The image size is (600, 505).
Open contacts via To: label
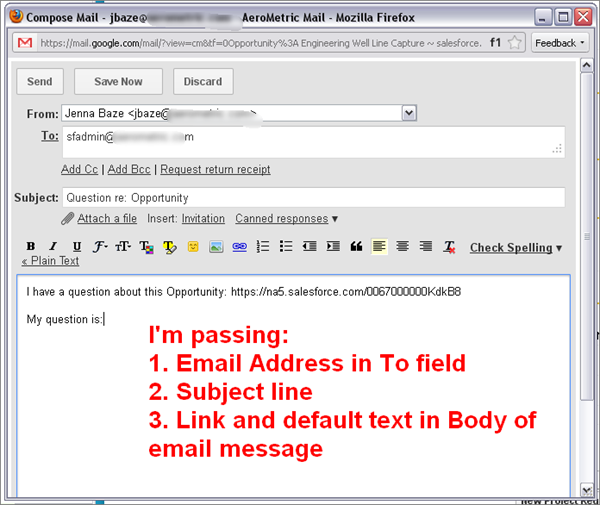(50, 135)
